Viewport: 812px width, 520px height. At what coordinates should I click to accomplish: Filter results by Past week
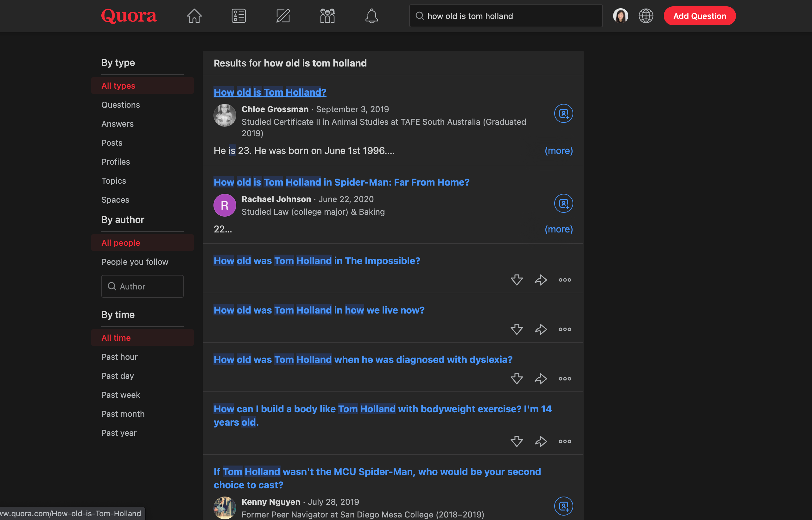pos(121,394)
